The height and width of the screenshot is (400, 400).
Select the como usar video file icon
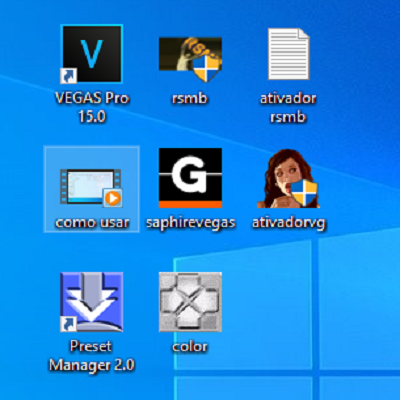[x=91, y=188]
